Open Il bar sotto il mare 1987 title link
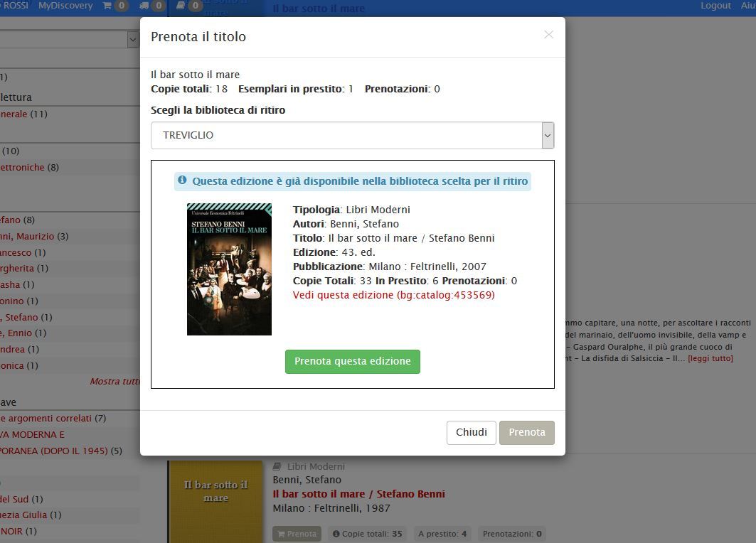 (x=358, y=494)
